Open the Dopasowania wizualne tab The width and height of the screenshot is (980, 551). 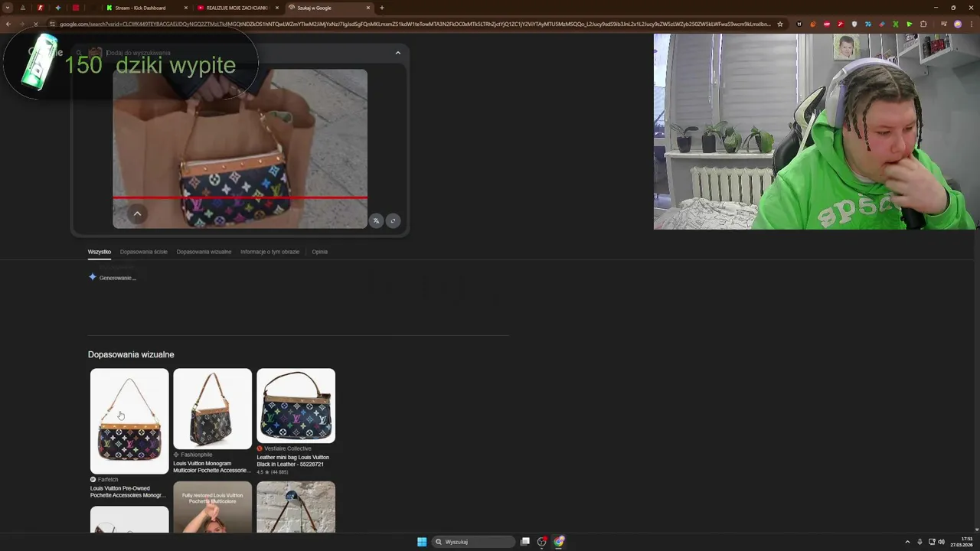click(x=204, y=252)
